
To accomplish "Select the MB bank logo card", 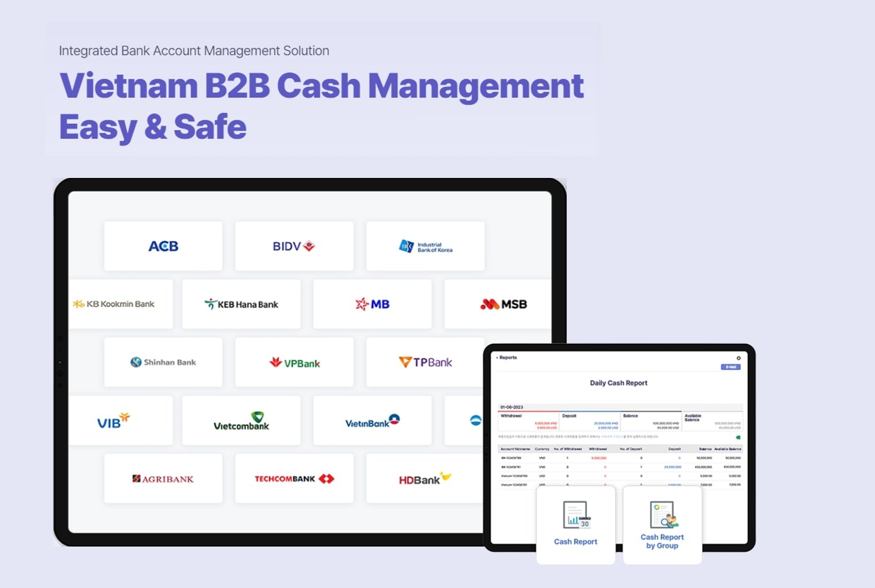I will (x=372, y=304).
